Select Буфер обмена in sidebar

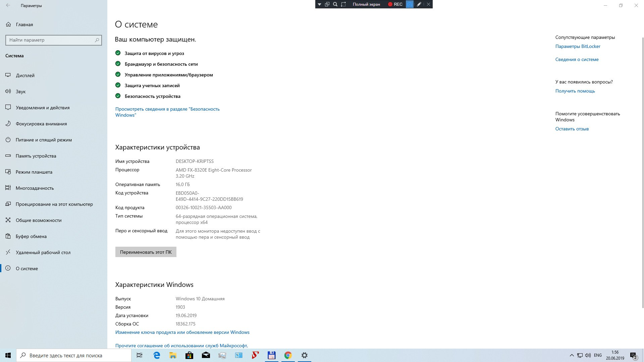pos(31,236)
